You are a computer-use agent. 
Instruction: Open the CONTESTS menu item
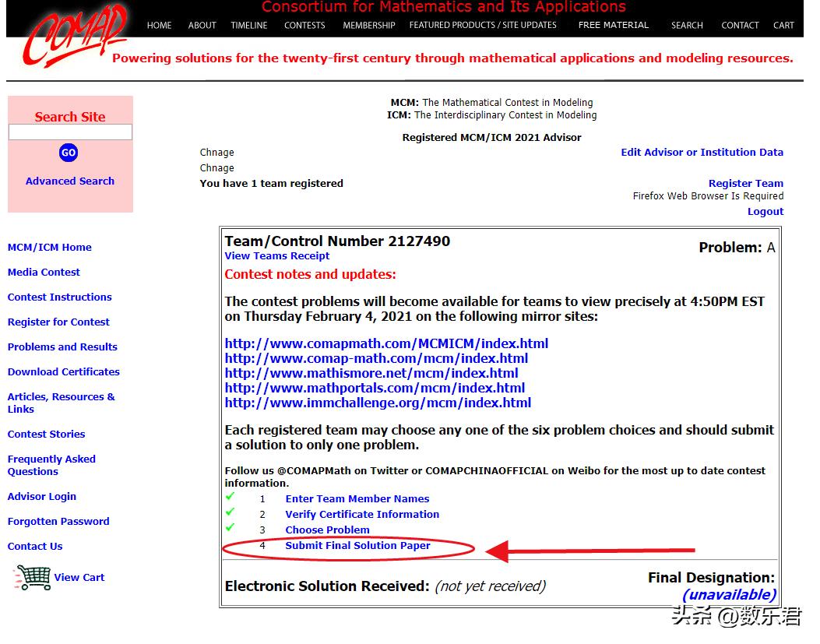tap(304, 25)
